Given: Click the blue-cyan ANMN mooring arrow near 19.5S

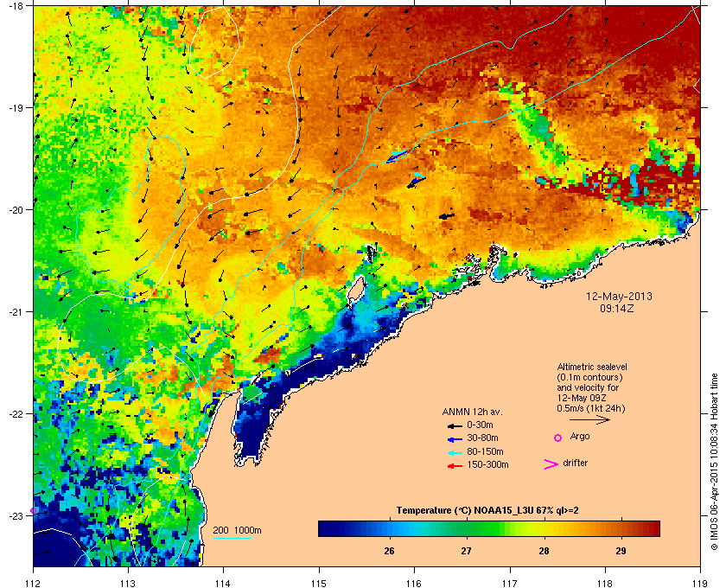Looking at the screenshot, I should tap(397, 157).
